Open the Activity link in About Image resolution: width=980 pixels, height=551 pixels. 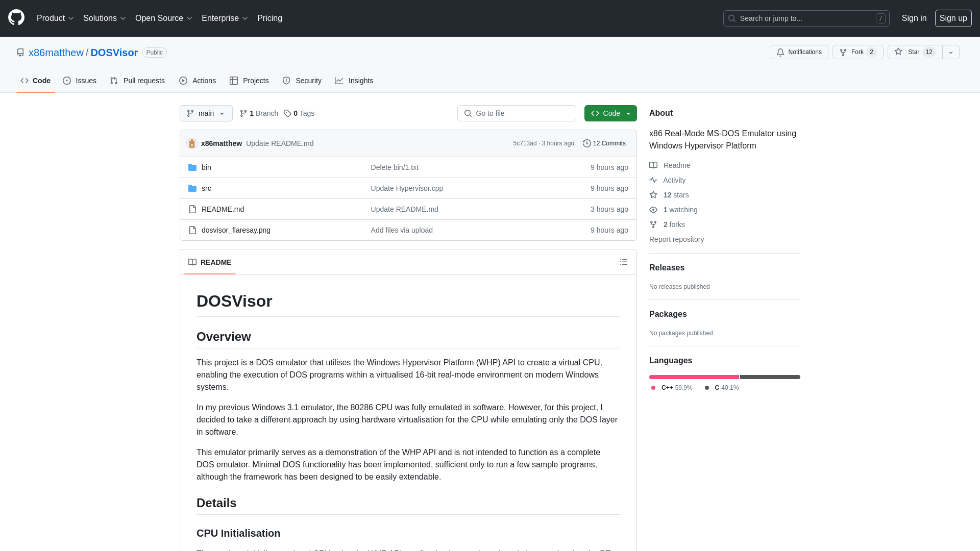(x=668, y=180)
